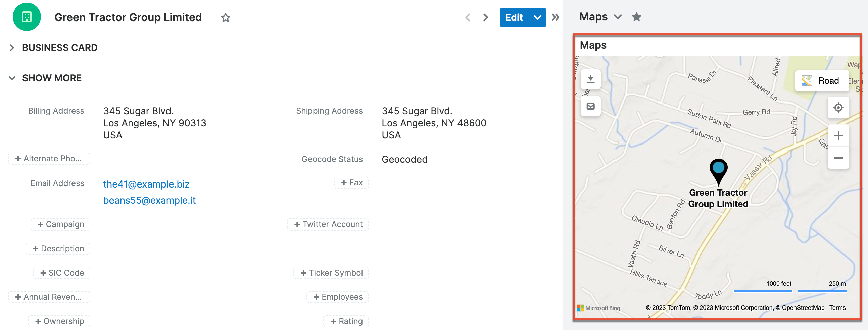Email the41@example.biz

(x=146, y=184)
